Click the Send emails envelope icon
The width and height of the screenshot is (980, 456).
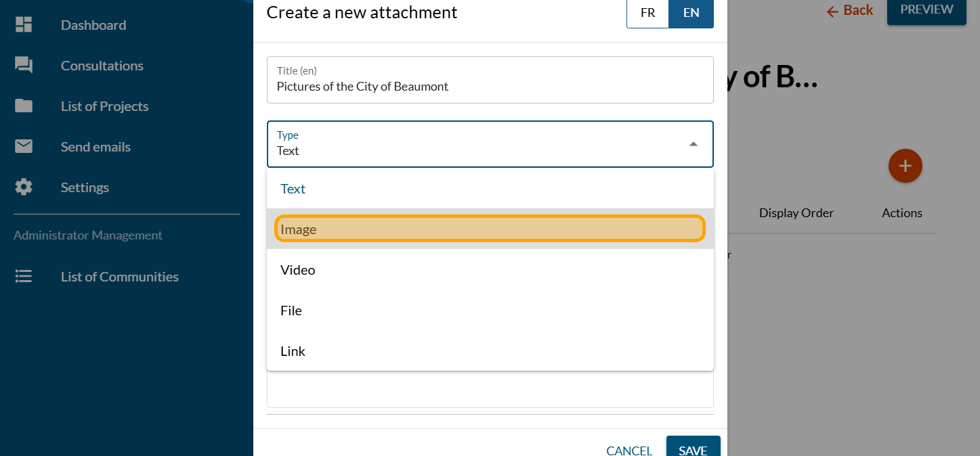24,147
